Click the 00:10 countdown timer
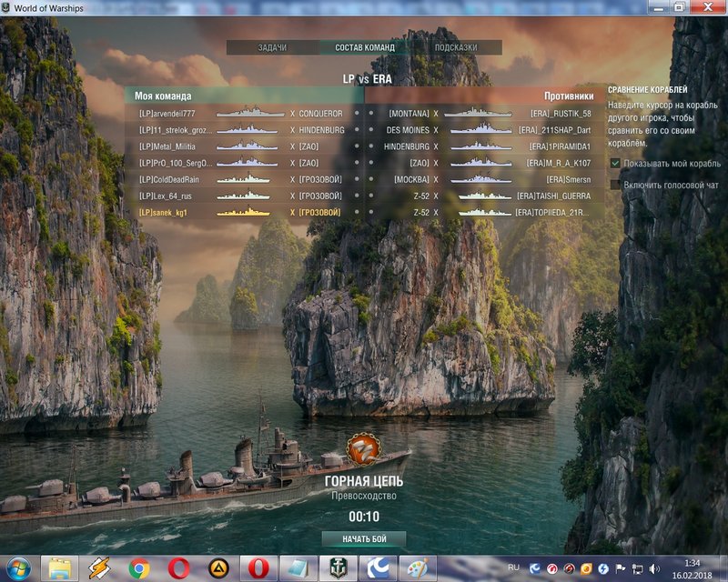Screen dimensions: 728x582 (364, 517)
